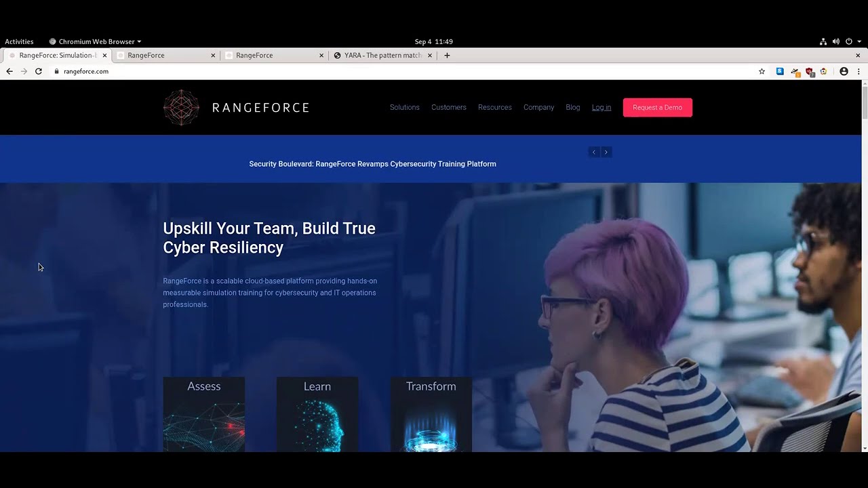Screen dimensions: 868x488
Task: View site security padlock info
Action: 56,71
